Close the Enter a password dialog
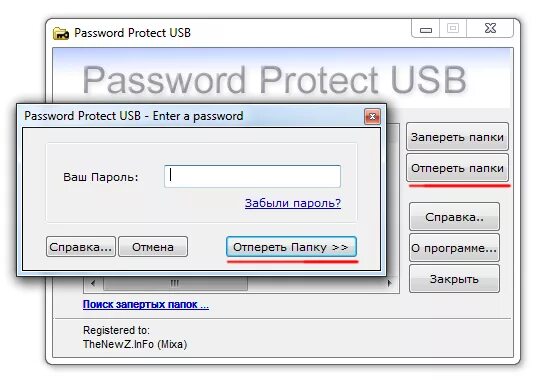Viewport: 541px width, 380px height. [x=372, y=117]
